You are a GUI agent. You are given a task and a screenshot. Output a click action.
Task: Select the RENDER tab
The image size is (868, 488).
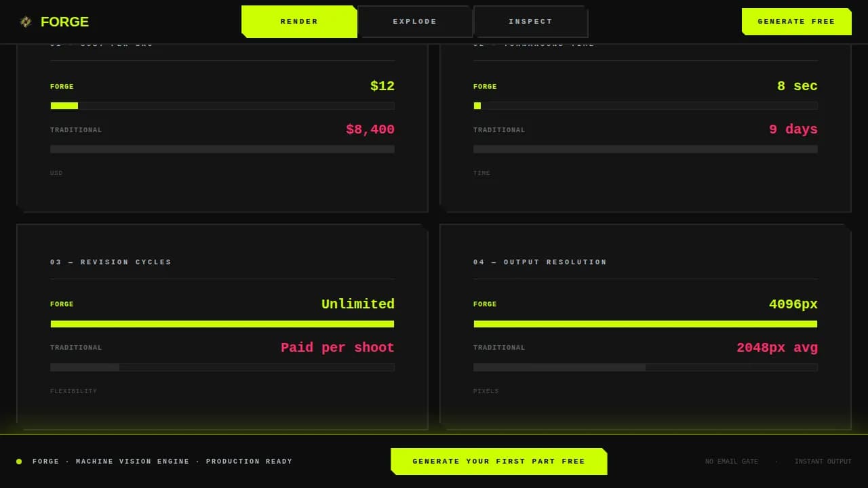tap(299, 21)
